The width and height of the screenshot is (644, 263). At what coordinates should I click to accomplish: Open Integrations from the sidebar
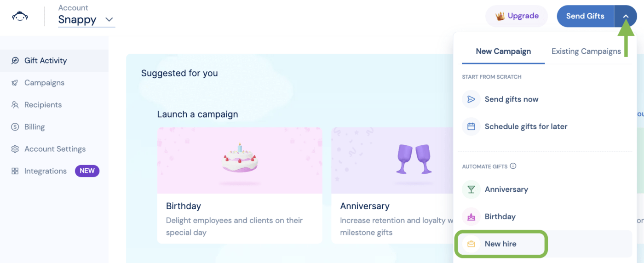pyautogui.click(x=46, y=171)
